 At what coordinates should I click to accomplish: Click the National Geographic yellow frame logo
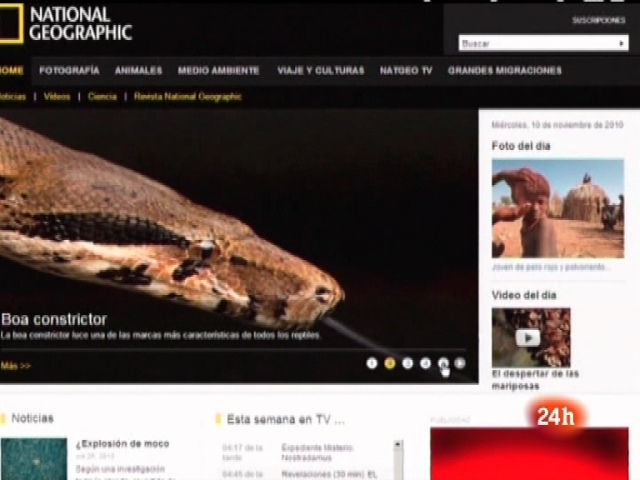(x=10, y=25)
